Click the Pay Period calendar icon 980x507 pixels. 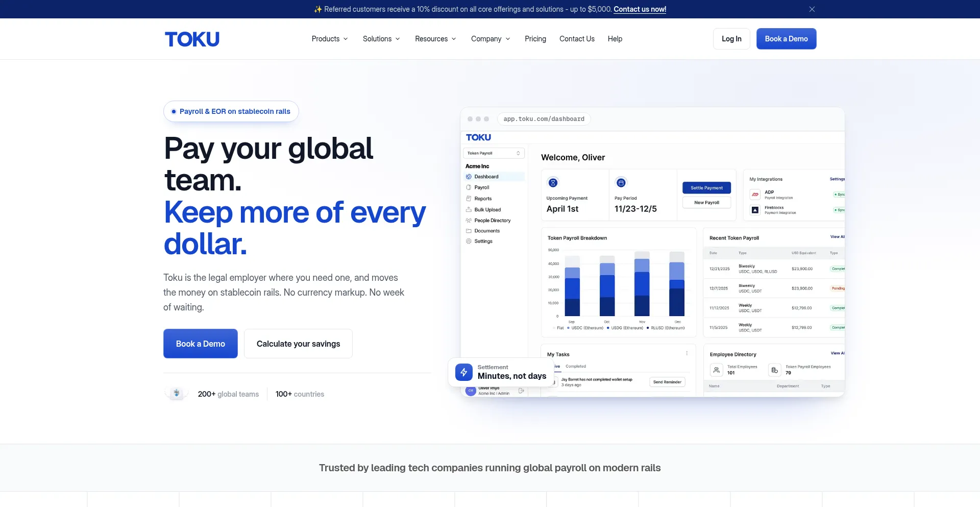621,182
